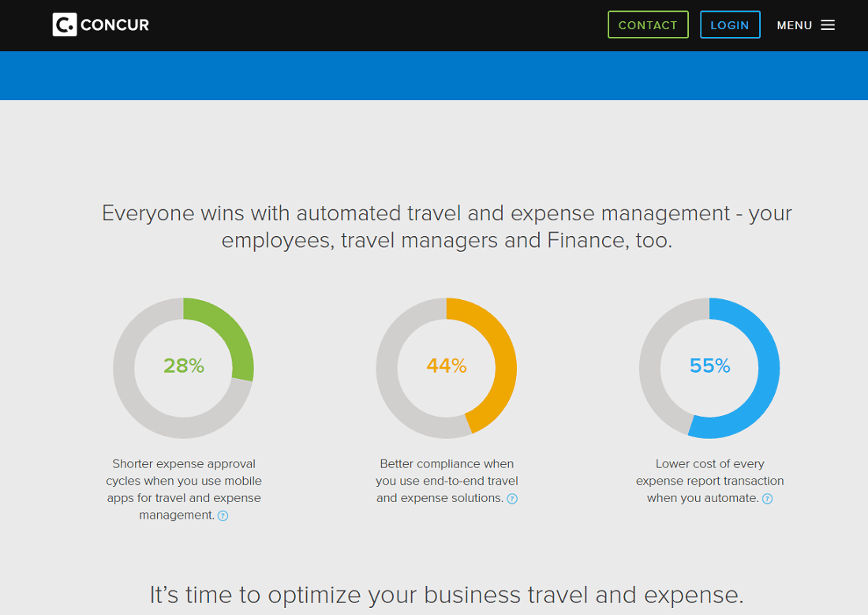This screenshot has width=868, height=615.
Task: Click the blue banner below the header
Action: click(434, 75)
